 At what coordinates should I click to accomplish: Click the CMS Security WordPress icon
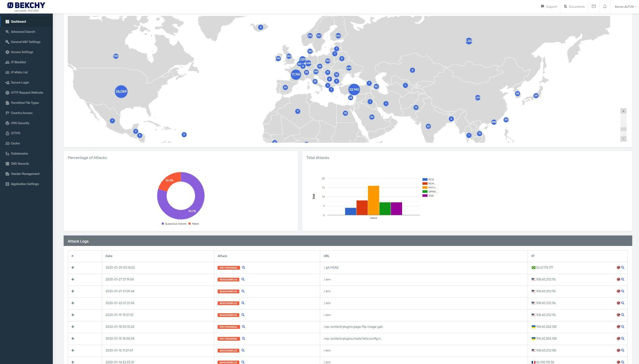point(7,123)
